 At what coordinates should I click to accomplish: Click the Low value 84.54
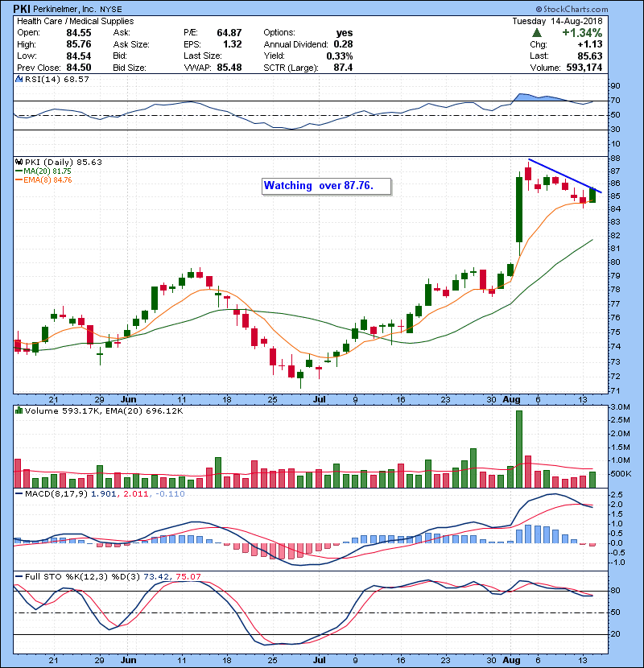pyautogui.click(x=79, y=56)
